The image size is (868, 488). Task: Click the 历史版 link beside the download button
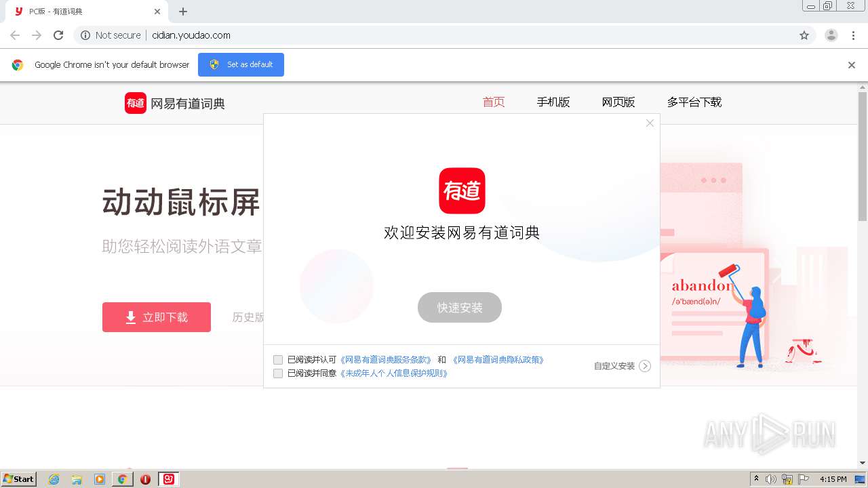click(x=248, y=317)
